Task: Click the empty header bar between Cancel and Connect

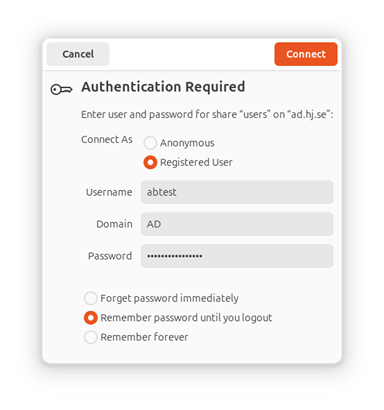Action: click(192, 54)
